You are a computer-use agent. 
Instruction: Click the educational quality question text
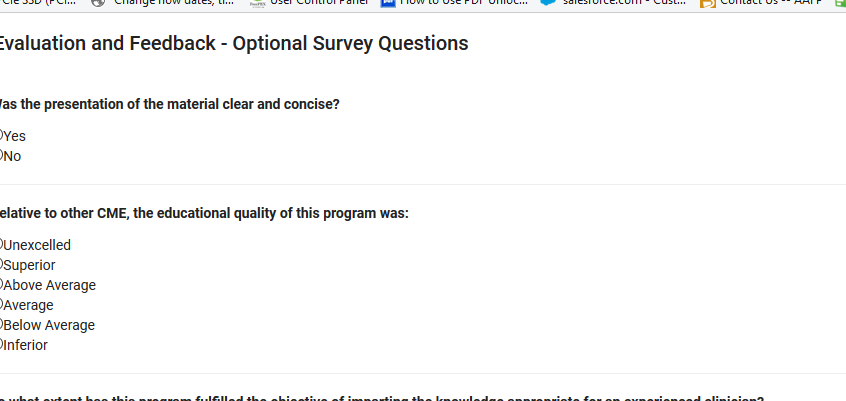point(204,213)
